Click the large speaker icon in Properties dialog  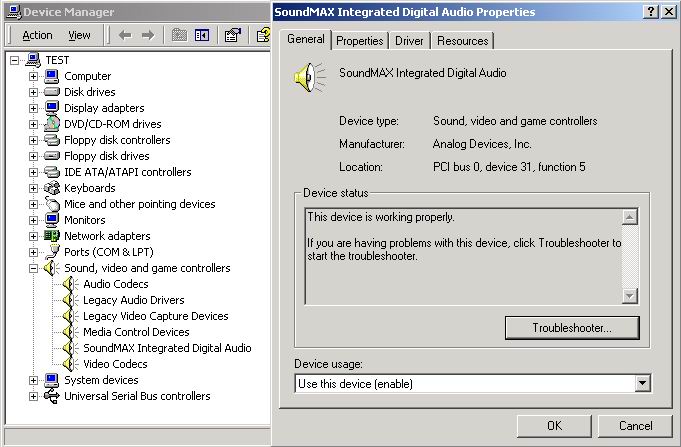tap(309, 77)
